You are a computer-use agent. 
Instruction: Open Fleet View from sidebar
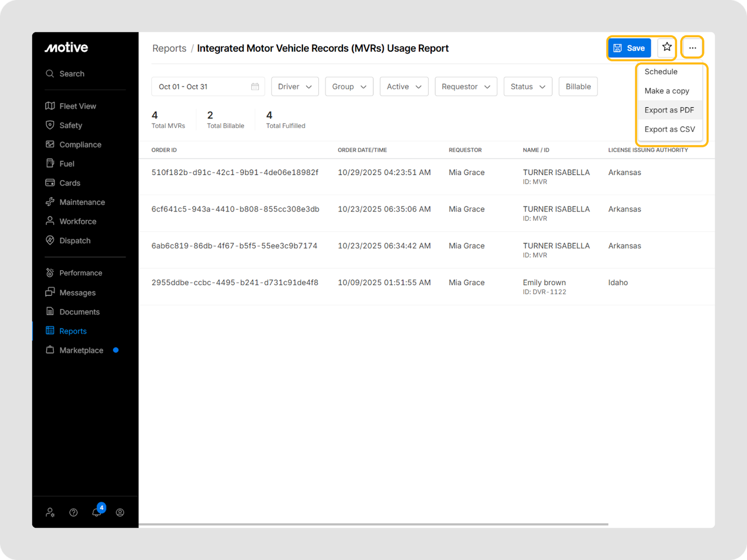(x=77, y=106)
